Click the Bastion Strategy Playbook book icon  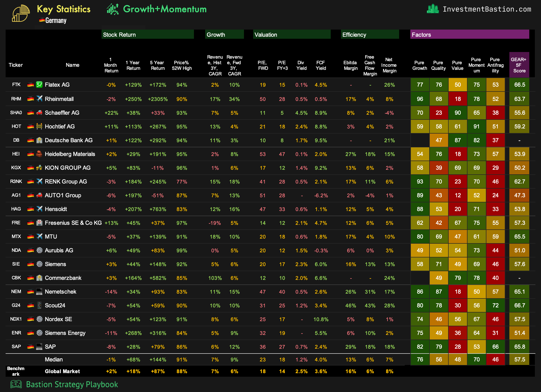click(x=16, y=384)
